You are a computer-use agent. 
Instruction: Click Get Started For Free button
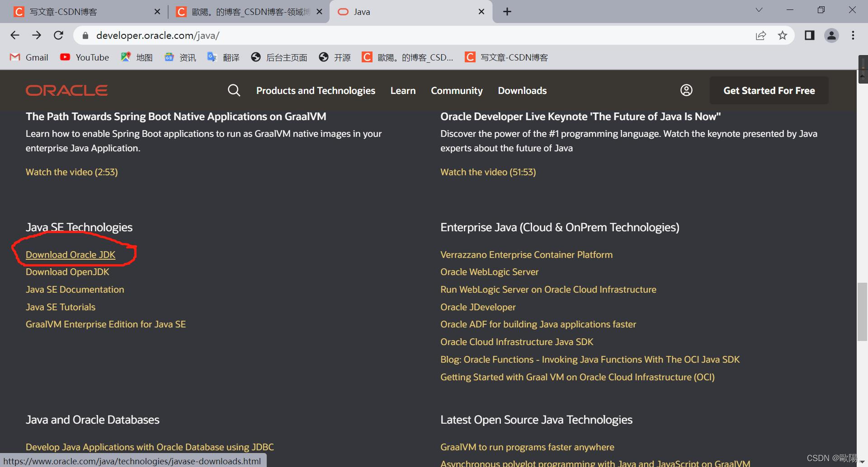769,90
